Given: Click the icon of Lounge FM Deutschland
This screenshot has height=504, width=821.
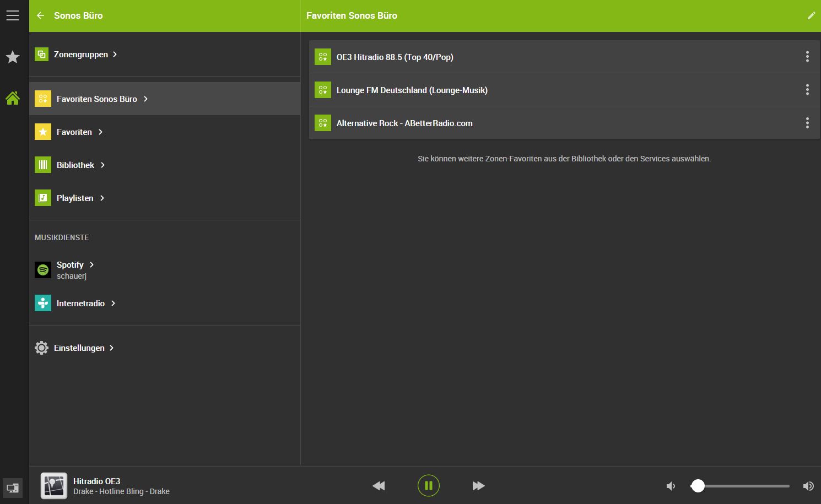Looking at the screenshot, I should click(323, 90).
